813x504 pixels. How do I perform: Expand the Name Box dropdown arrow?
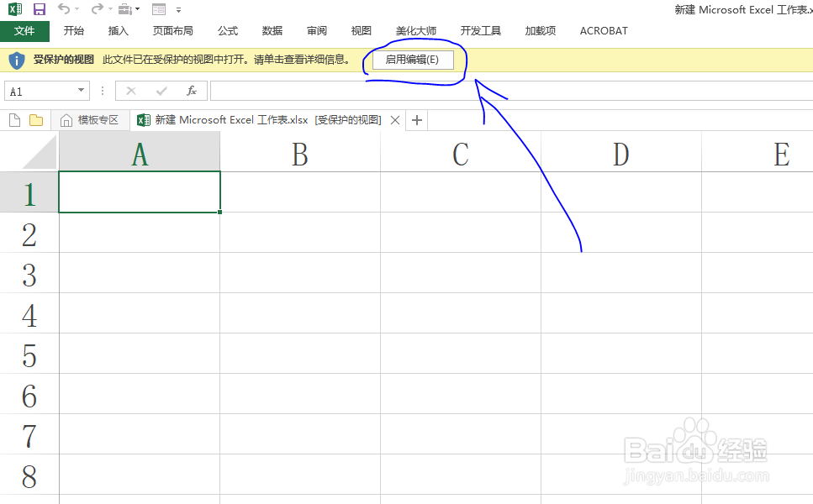pyautogui.click(x=82, y=91)
